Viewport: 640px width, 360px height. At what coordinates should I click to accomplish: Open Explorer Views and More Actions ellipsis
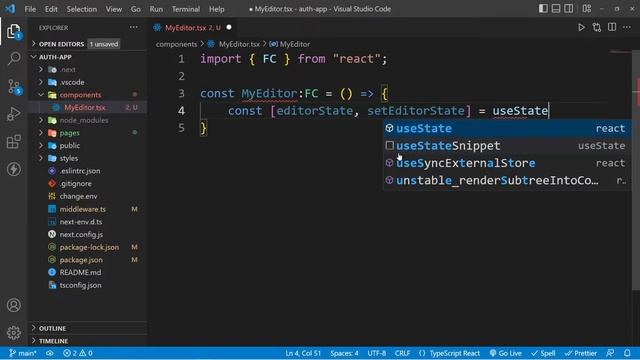[133, 27]
